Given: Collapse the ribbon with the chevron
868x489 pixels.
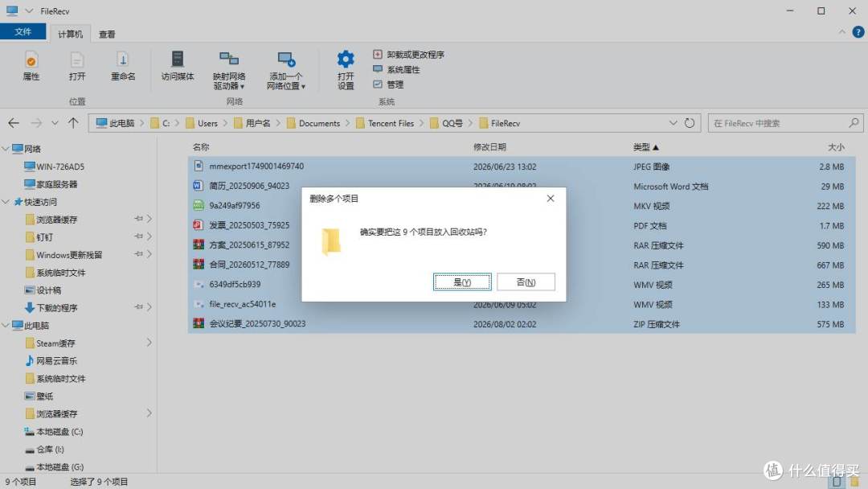Looking at the screenshot, I should coord(841,32).
